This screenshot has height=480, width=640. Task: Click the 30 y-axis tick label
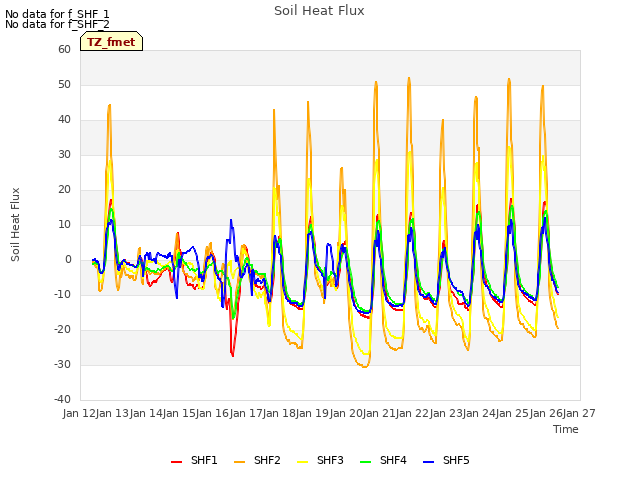pyautogui.click(x=64, y=154)
